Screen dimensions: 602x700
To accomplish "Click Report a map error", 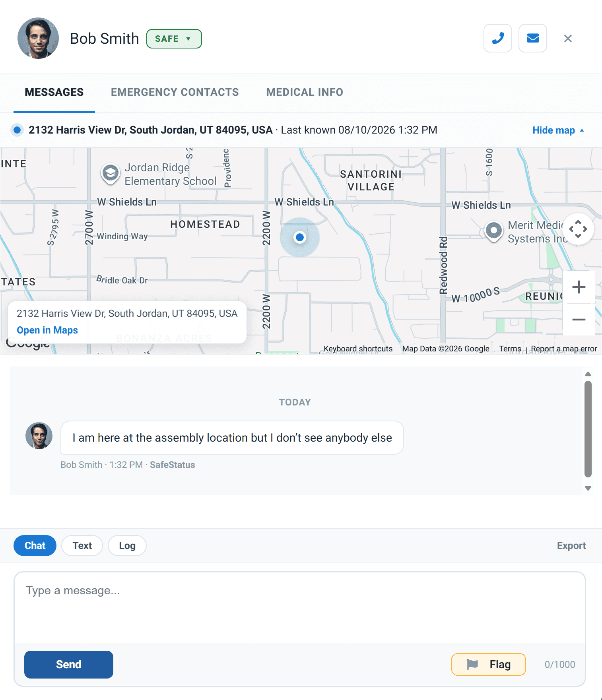I will point(564,349).
